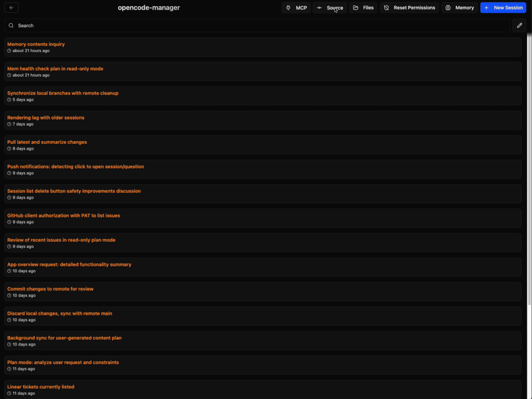The image size is (532, 399).
Task: Open the Commit changes to remote for review session
Action: 262,291
